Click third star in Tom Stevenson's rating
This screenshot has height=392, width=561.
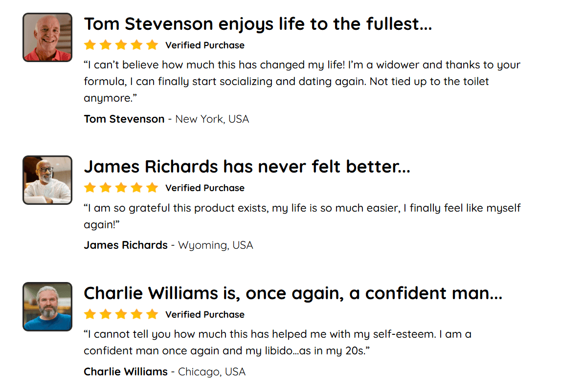[121, 45]
